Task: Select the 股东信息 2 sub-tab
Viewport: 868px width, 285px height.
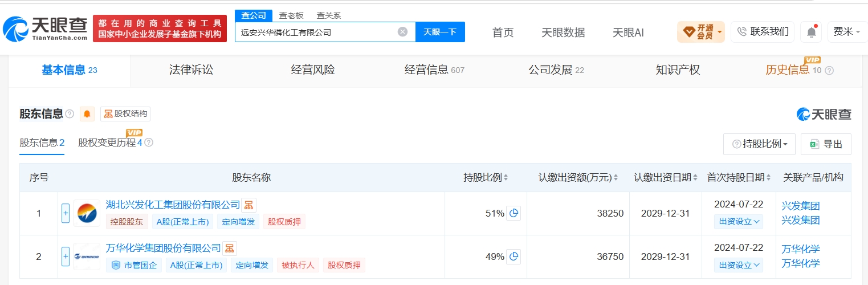Action: click(42, 142)
